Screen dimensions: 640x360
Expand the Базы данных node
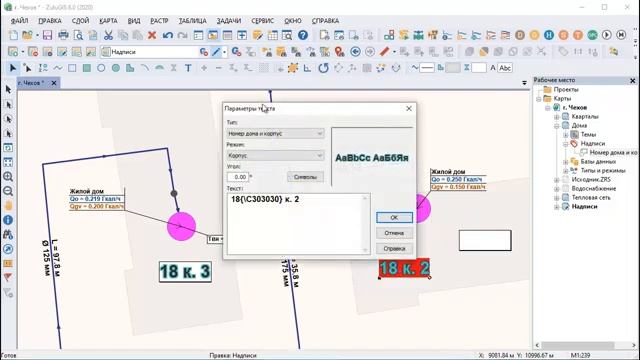click(x=566, y=162)
